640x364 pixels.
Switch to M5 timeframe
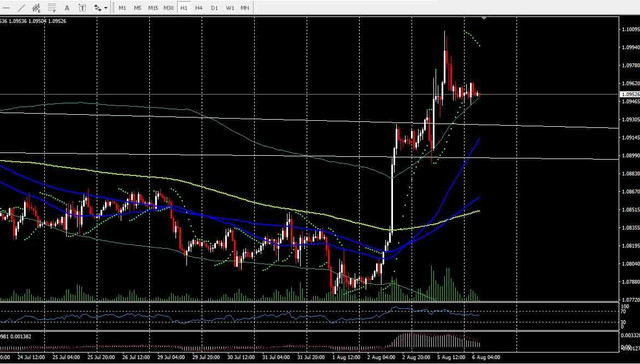138,8
